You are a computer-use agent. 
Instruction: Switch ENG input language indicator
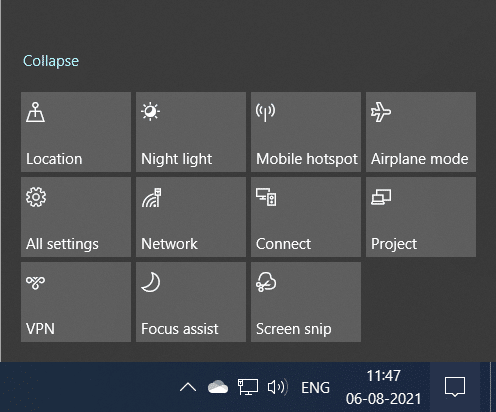(x=315, y=388)
